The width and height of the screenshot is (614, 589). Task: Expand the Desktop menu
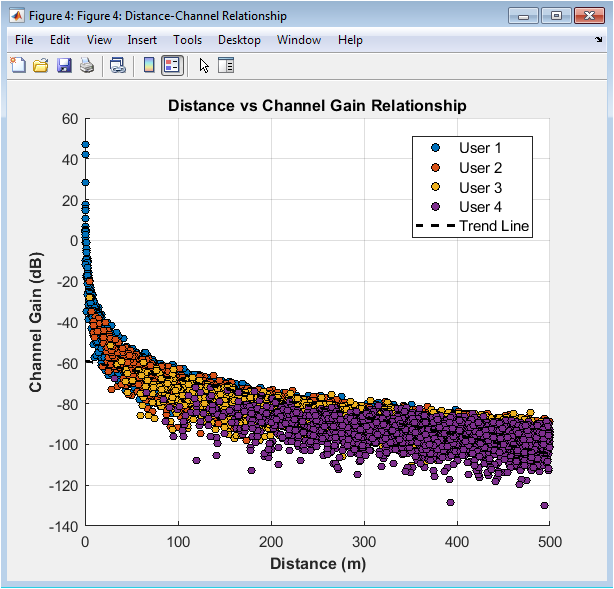pyautogui.click(x=239, y=40)
